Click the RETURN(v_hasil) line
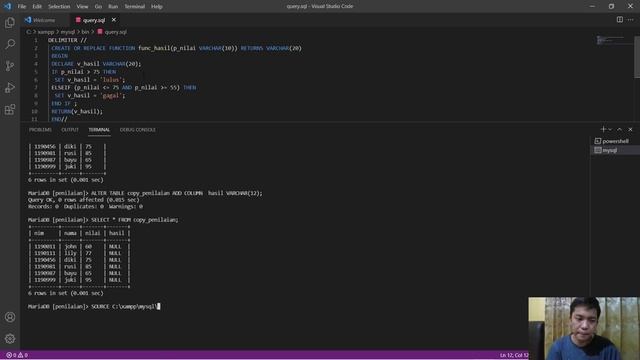 pyautogui.click(x=77, y=111)
